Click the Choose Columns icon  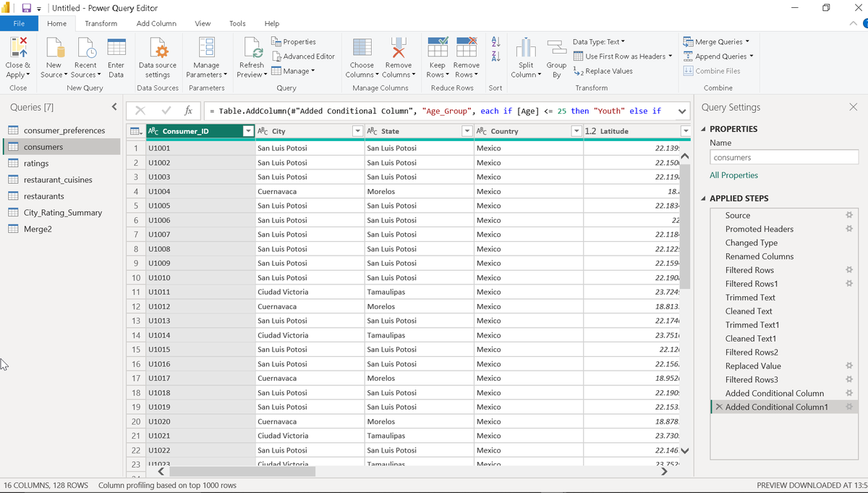[x=362, y=47]
